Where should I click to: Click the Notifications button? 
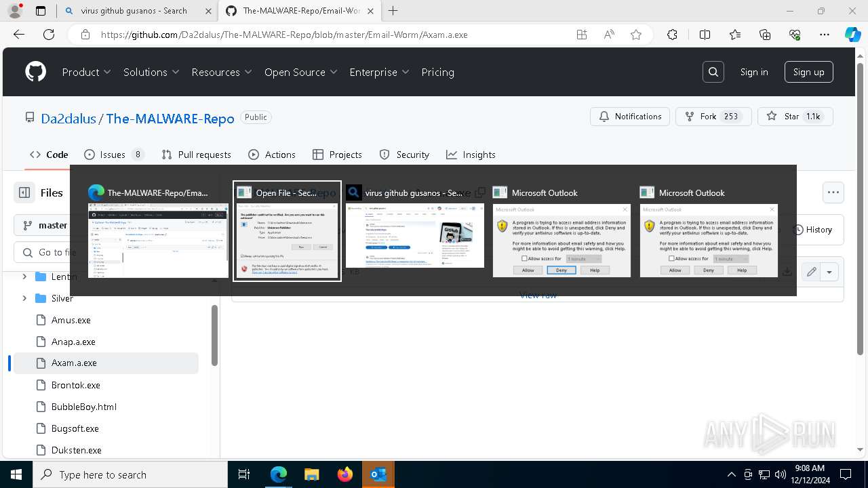pos(630,117)
